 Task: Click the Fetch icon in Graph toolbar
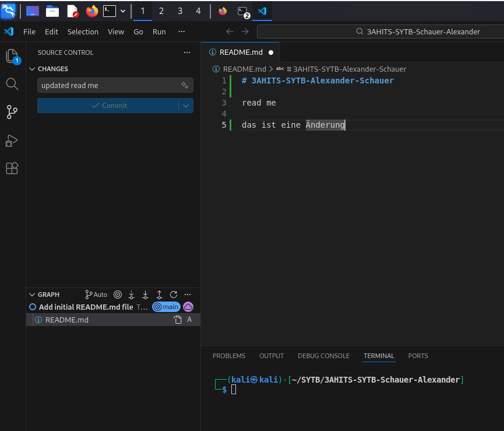[132, 295]
